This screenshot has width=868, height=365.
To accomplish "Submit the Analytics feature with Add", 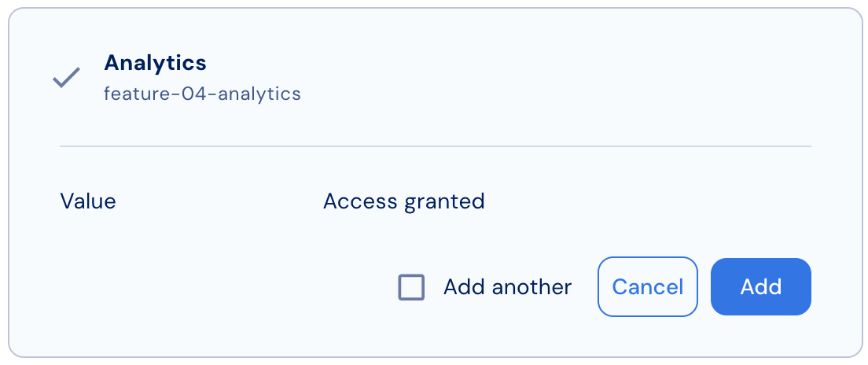I will tap(760, 287).
